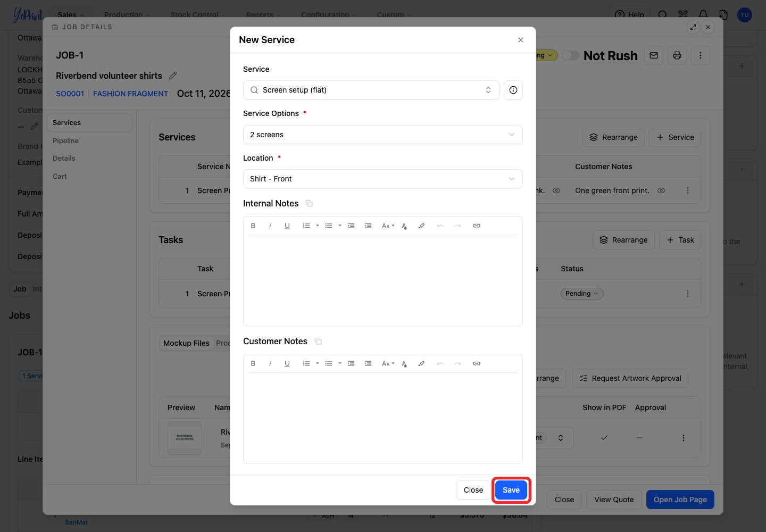Open numbered list style arrow in Internal Notes
The height and width of the screenshot is (532, 766).
[318, 226]
